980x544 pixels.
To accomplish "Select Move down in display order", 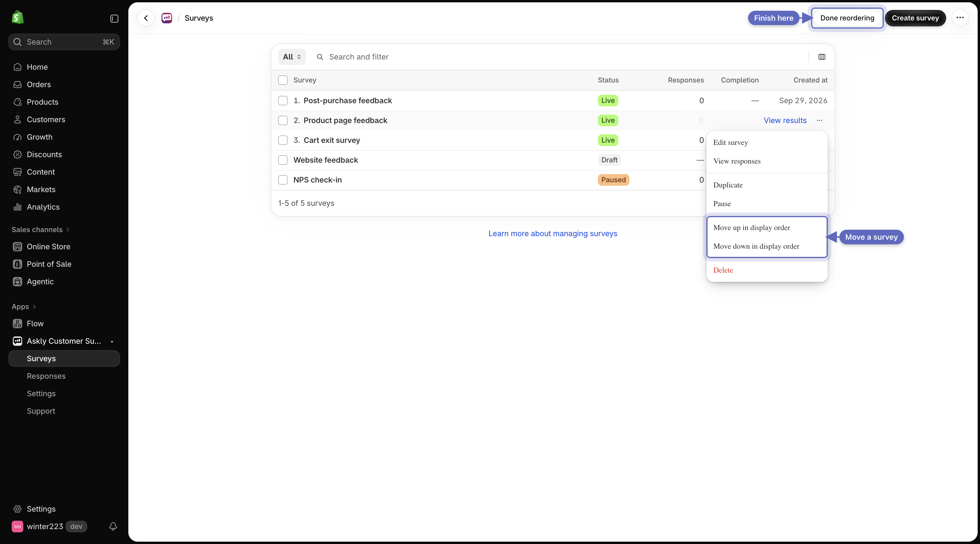I will click(x=766, y=246).
